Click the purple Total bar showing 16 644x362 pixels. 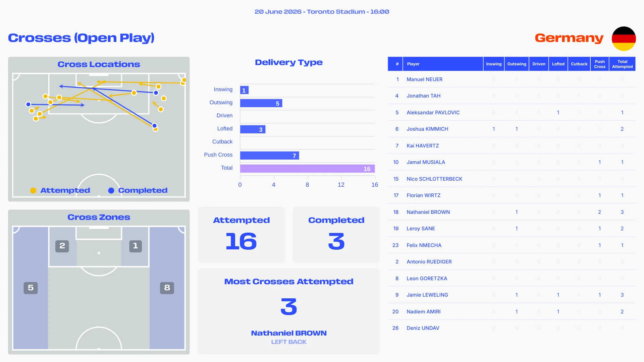coord(307,169)
